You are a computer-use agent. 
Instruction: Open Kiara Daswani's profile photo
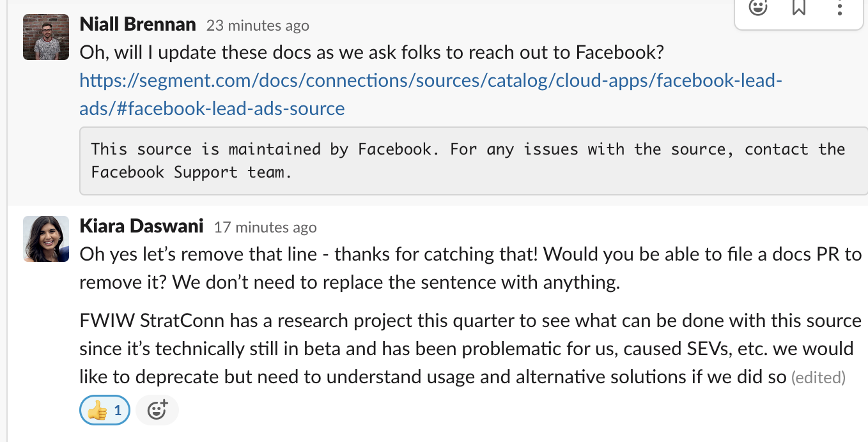46,239
